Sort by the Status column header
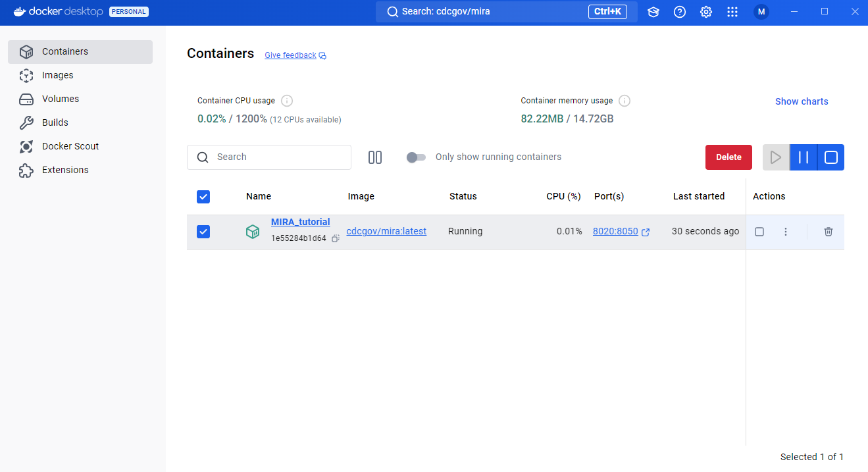868x472 pixels. [463, 196]
